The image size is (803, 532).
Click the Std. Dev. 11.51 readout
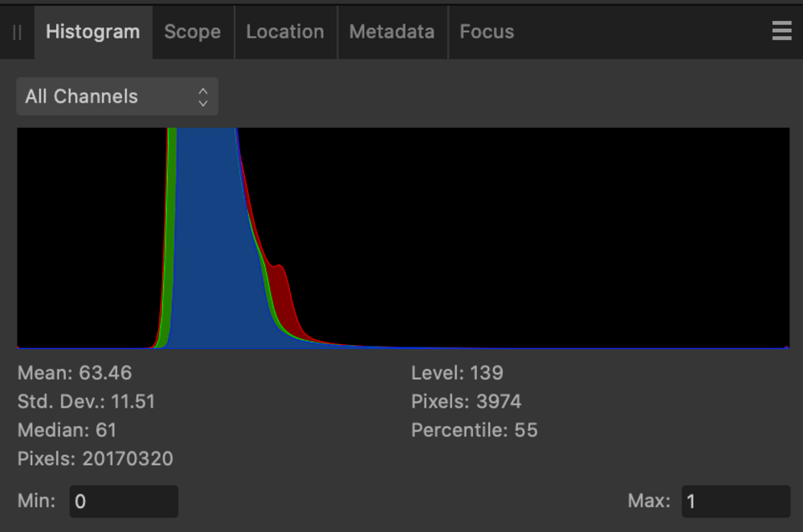click(x=86, y=401)
